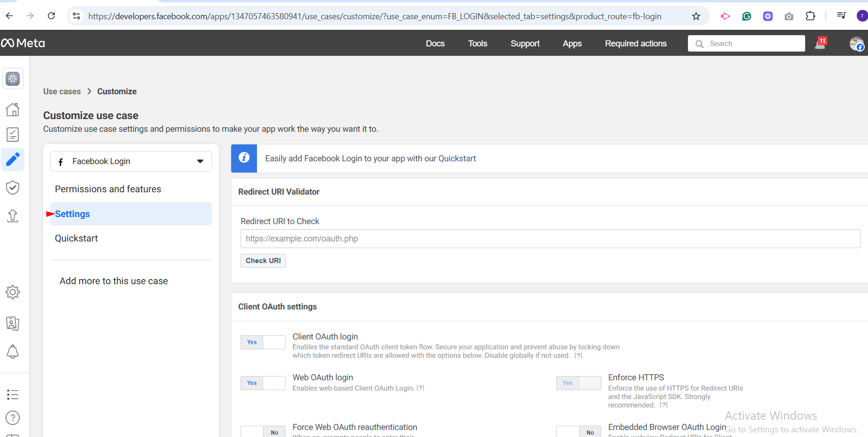
Task: Toggle Force Web OAuth reauthentication switch
Action: coord(263,432)
